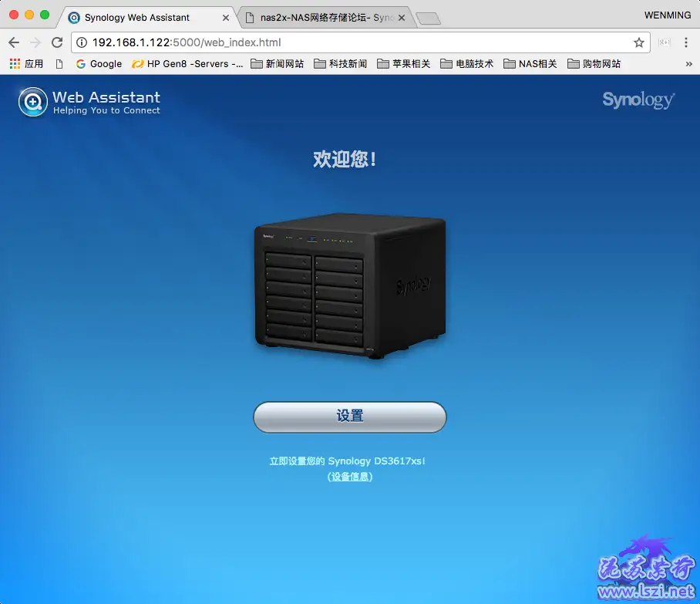Screen dimensions: 700x604
Task: Close the nas2x-NAS tab
Action: pos(402,18)
